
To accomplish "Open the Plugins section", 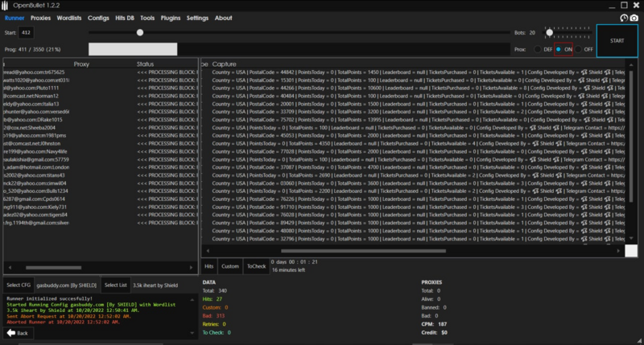I will pos(171,18).
